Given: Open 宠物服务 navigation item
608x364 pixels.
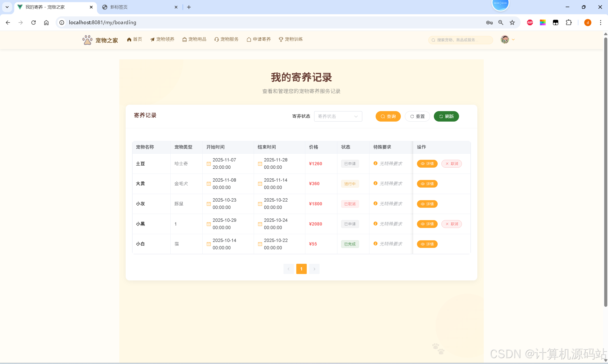Looking at the screenshot, I should click(226, 39).
